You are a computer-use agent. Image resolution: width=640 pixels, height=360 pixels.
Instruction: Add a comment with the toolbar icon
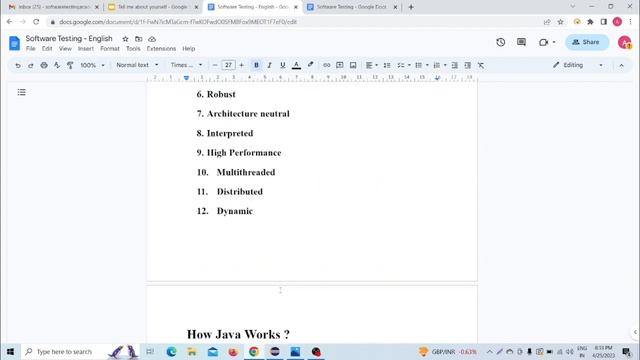click(x=340, y=65)
